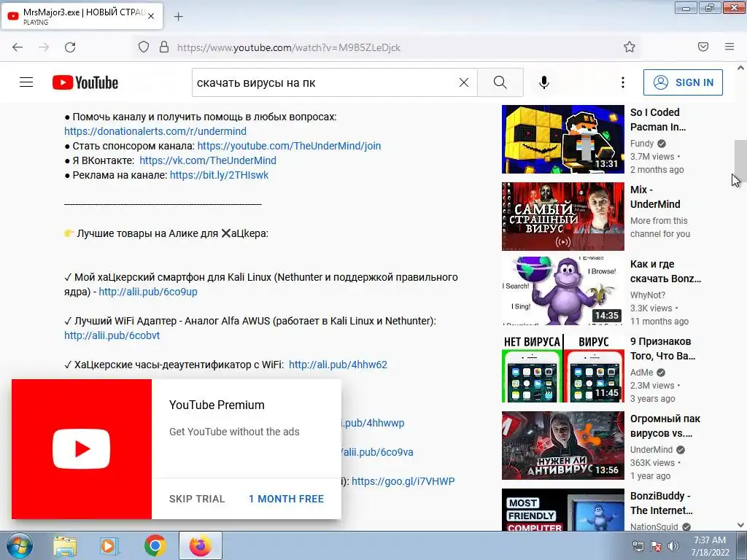Open the vk.com/TheUnderMind link

[208, 160]
